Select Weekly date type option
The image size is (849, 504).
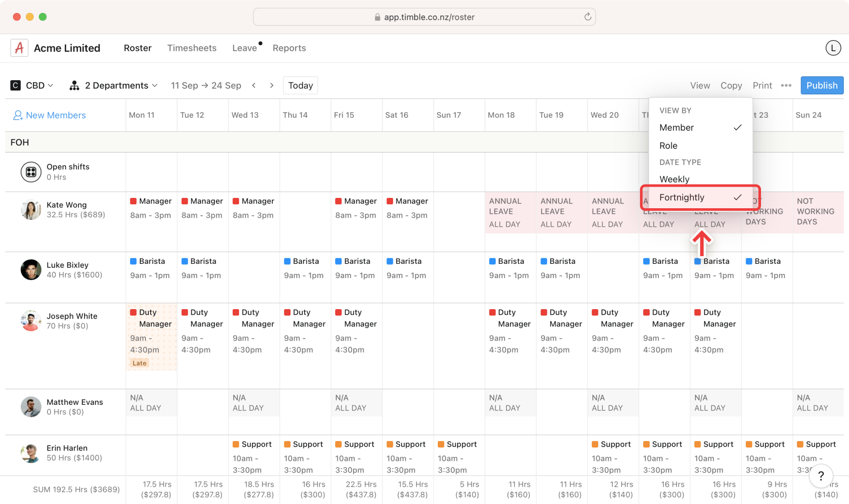click(x=674, y=179)
